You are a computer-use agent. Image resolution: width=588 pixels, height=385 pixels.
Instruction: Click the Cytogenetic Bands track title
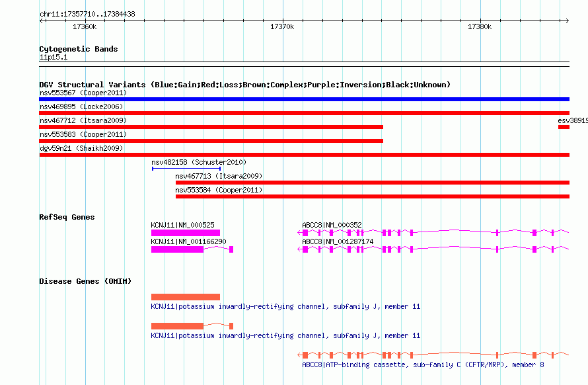79,49
